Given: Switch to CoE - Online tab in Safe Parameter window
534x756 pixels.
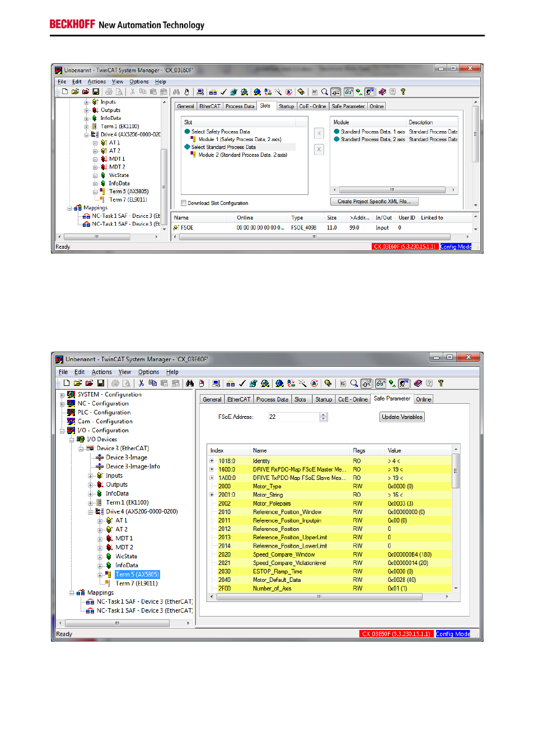Looking at the screenshot, I should click(x=353, y=399).
